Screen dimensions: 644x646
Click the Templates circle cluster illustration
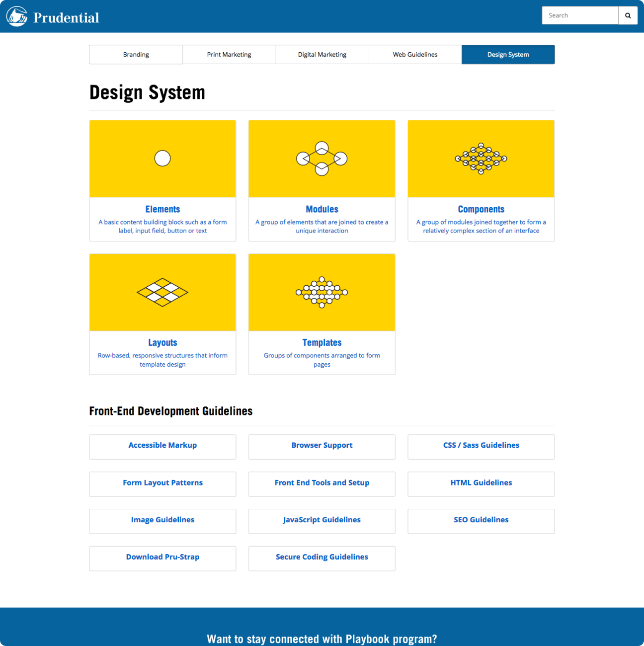[322, 292]
